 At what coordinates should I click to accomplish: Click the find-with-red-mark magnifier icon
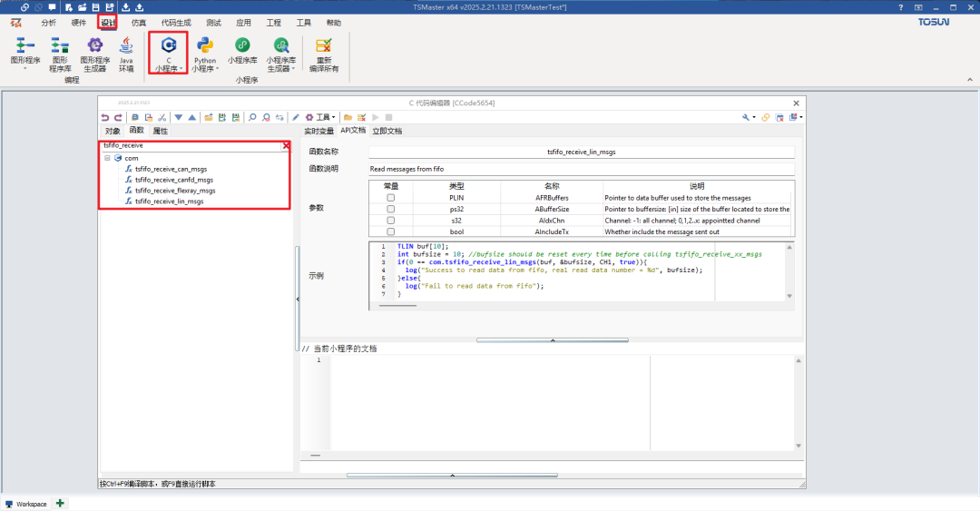click(266, 117)
